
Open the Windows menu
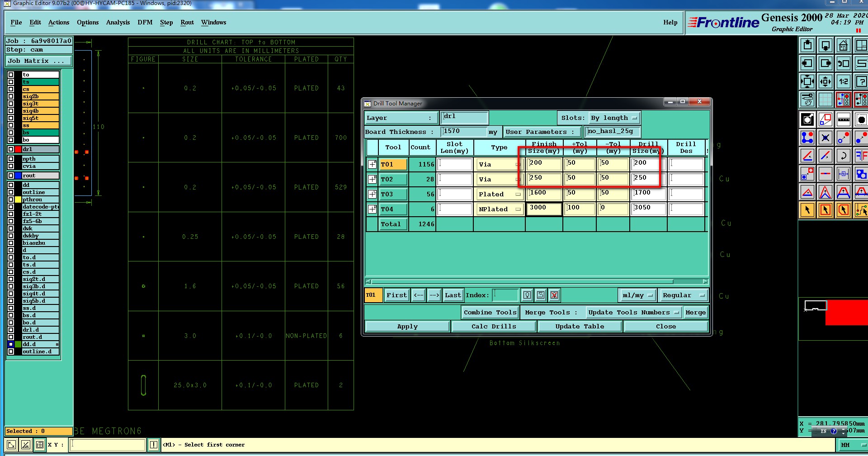click(214, 22)
